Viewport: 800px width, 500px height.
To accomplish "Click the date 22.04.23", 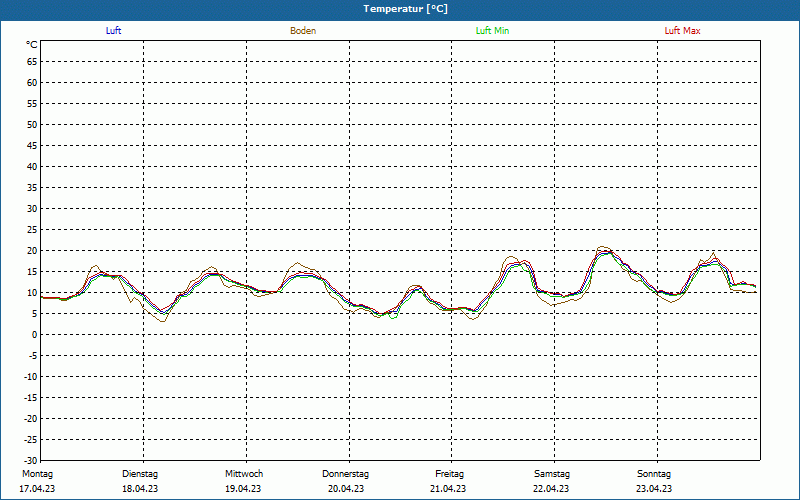I will click(551, 489).
